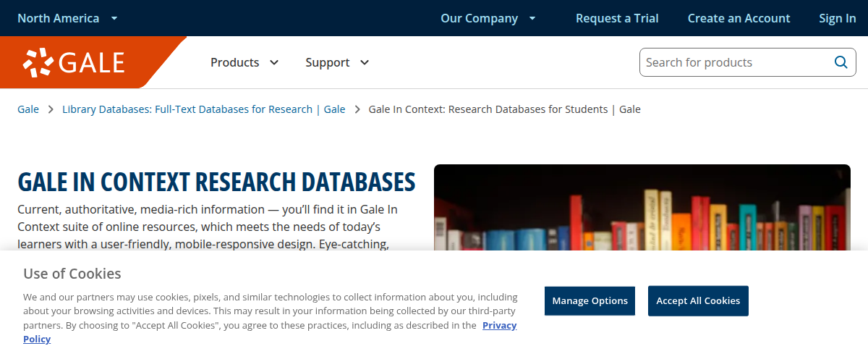The image size is (868, 354).
Task: Accept all cookies
Action: pyautogui.click(x=698, y=301)
